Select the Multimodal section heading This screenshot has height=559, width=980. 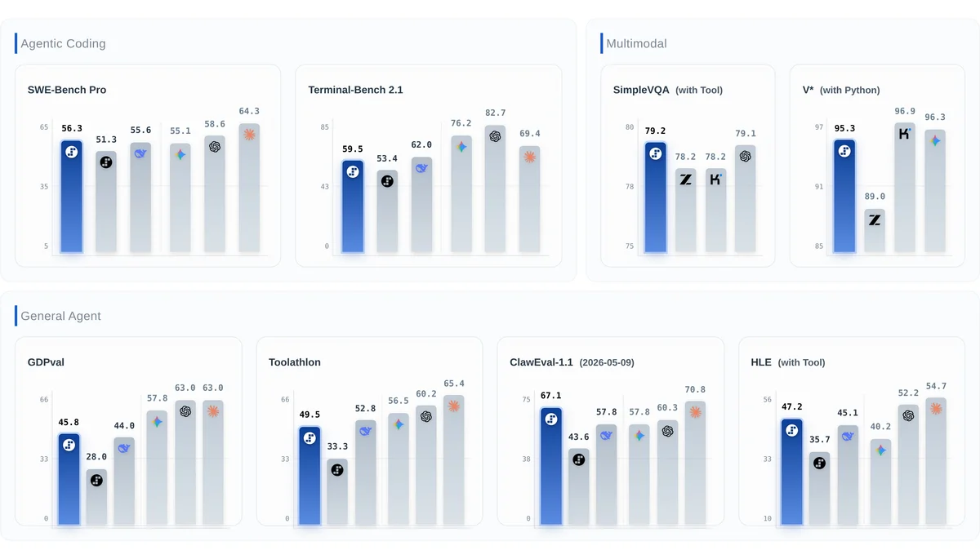pyautogui.click(x=636, y=43)
